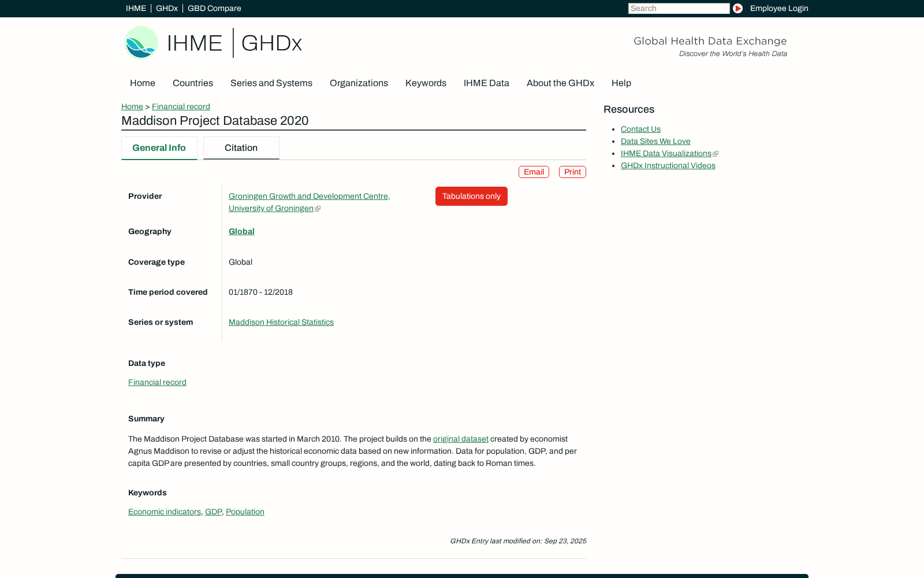Open Series and Systems menu
This screenshot has width=924, height=578.
coord(271,83)
